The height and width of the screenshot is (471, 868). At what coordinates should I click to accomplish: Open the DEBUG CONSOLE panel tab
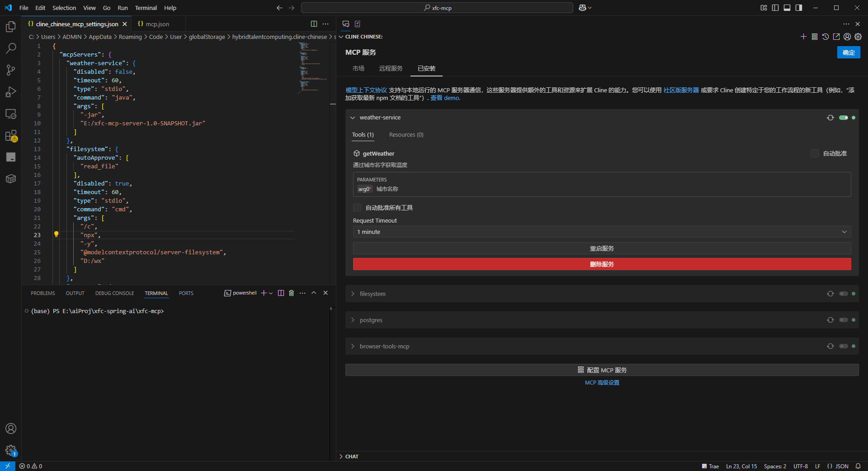pos(114,293)
